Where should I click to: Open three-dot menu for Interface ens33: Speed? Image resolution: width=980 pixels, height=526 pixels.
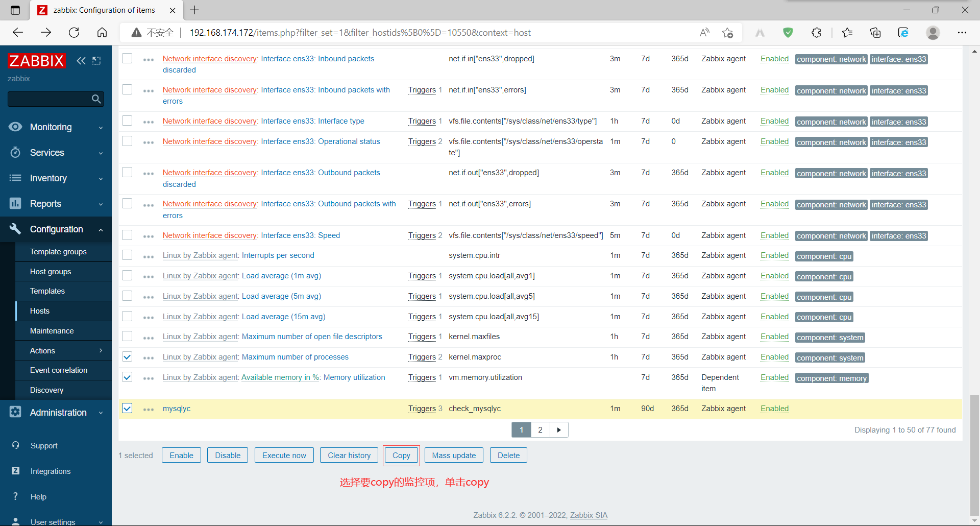tap(149, 236)
